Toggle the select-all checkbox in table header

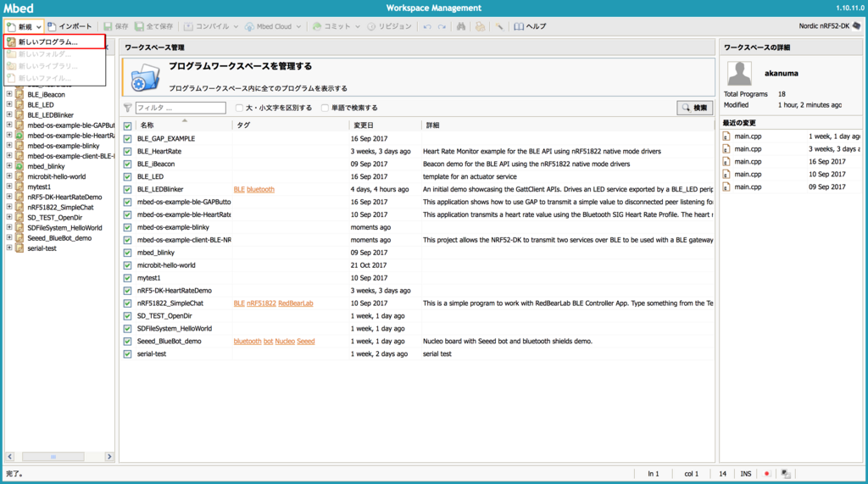click(128, 125)
